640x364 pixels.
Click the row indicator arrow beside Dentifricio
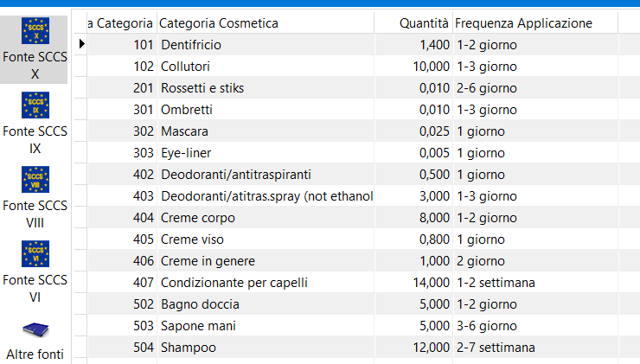pos(81,44)
